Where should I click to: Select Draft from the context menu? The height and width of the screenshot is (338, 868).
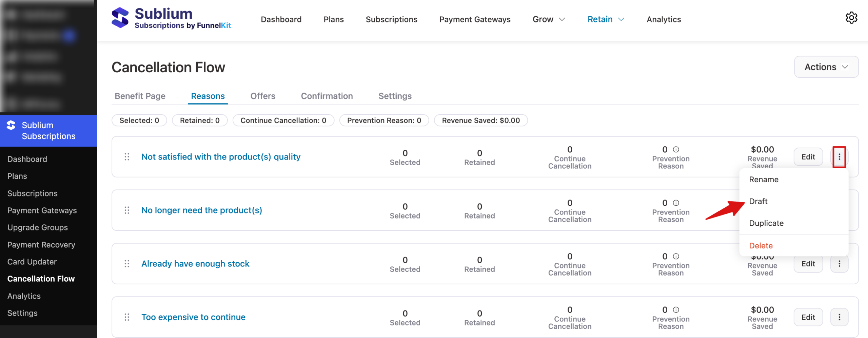pos(758,201)
